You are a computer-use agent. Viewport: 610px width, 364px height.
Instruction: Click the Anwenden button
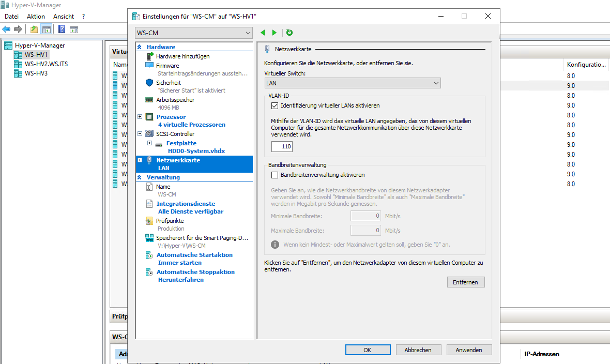(x=469, y=350)
